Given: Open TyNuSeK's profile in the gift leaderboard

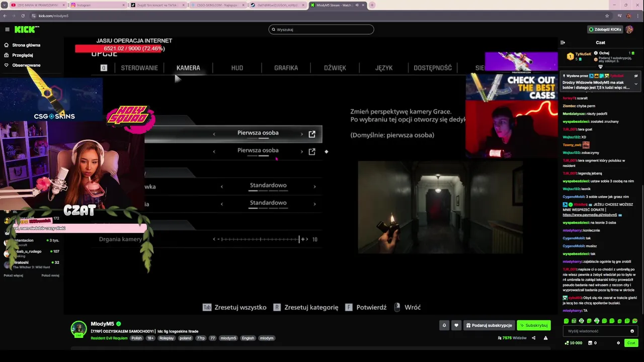Looking at the screenshot, I should pos(583,54).
